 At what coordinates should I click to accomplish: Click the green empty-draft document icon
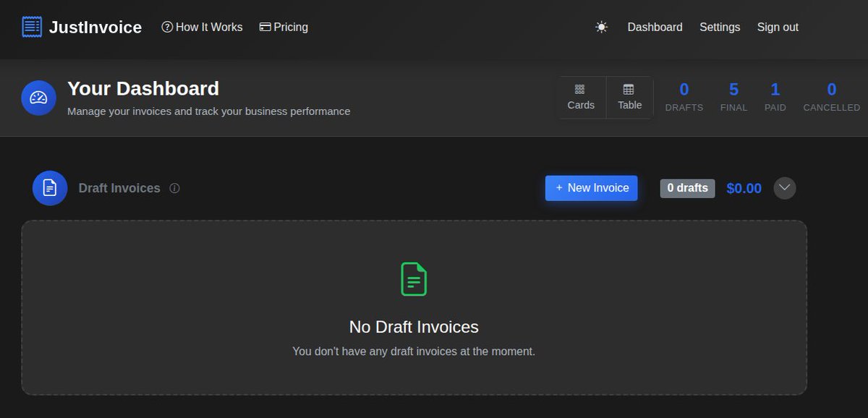[414, 279]
